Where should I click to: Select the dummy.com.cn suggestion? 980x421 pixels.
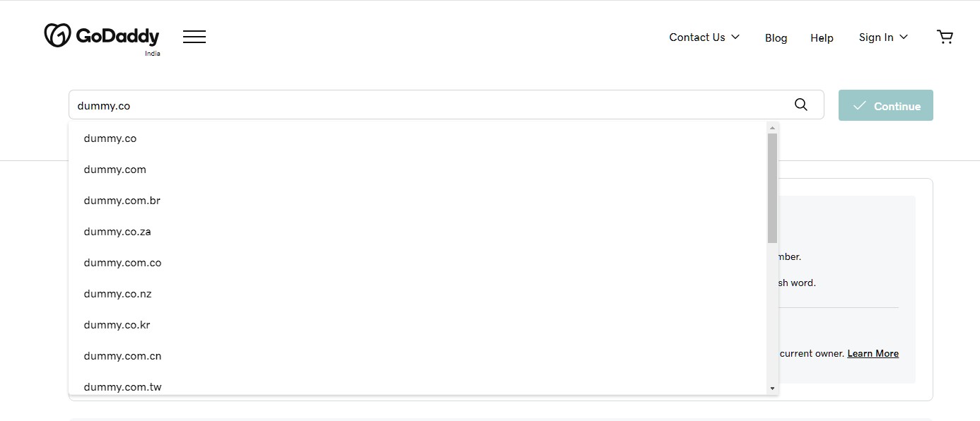122,356
